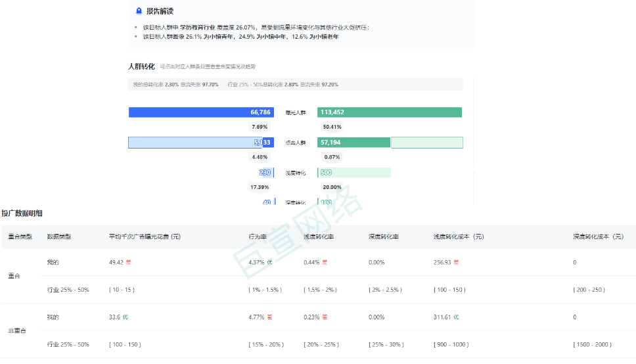Open the green 113,452 exposure audience bar
Image resolution: width=636 pixels, height=364 pixels.
point(390,112)
